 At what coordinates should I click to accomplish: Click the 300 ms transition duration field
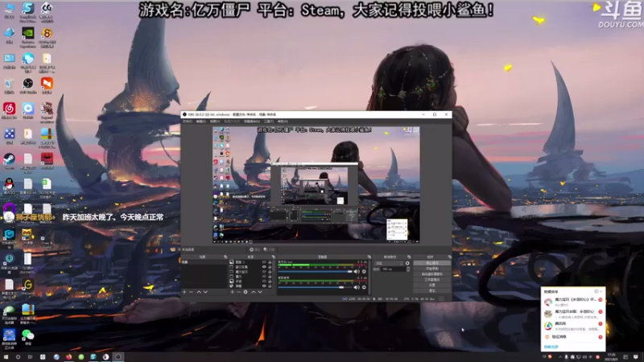[393, 269]
